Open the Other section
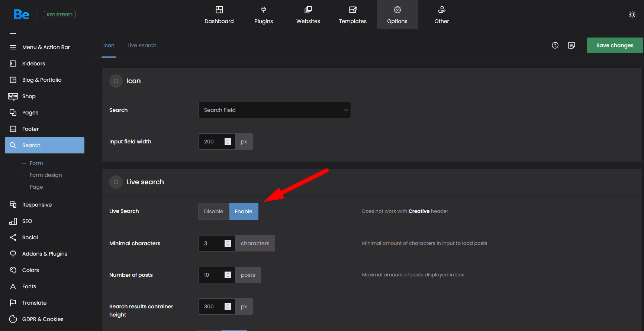Viewport: 644px width, 331px height. [x=442, y=15]
